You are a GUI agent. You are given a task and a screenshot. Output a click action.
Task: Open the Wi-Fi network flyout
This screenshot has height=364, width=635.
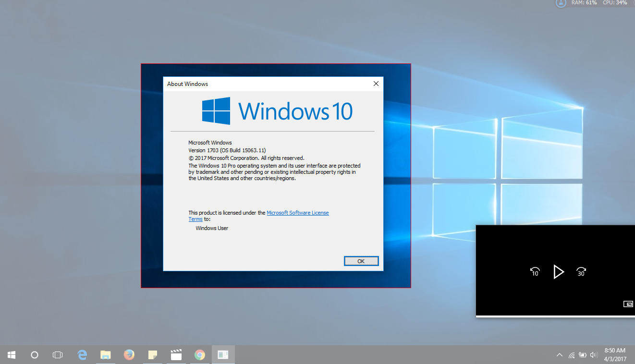point(572,355)
